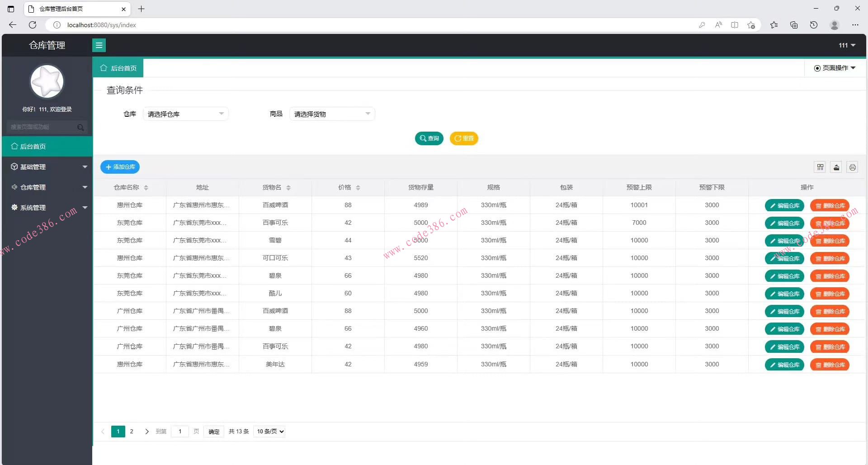This screenshot has width=868, height=465.
Task: Click the 美年达 goods name cell
Action: (275, 364)
